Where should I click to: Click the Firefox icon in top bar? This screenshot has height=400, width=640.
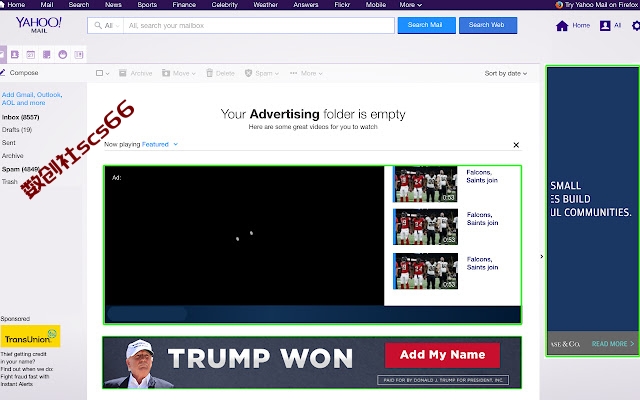(x=559, y=4)
